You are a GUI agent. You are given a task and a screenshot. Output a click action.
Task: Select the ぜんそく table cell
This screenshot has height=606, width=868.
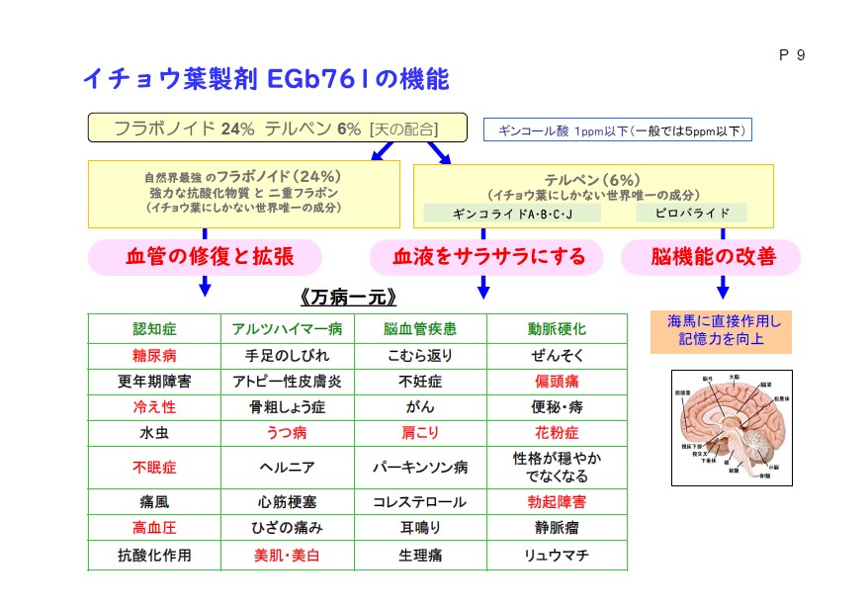[557, 356]
